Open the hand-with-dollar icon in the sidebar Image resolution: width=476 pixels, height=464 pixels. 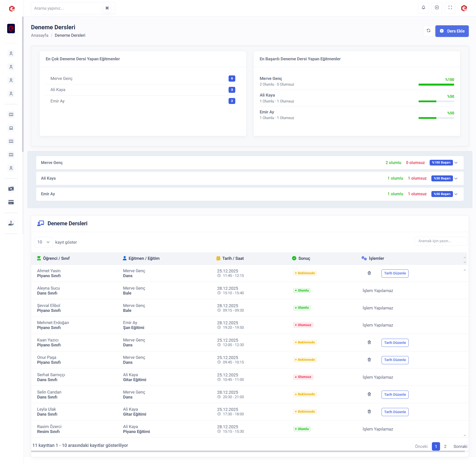coord(11,223)
